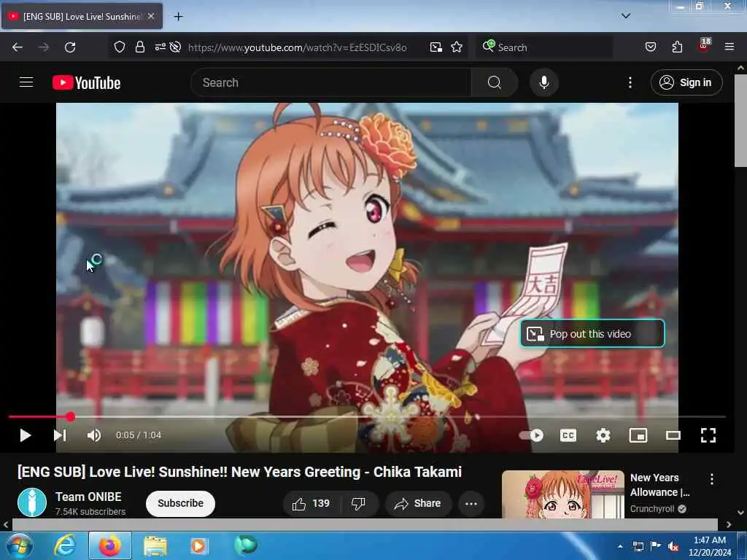The height and width of the screenshot is (560, 747).
Task: Save page to Pocket
Action: coord(651,47)
